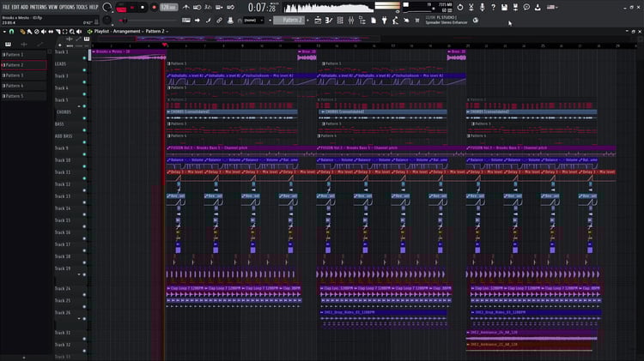This screenshot has width=644, height=361.
Task: Open the Piano roll view icon
Action: 329,20
